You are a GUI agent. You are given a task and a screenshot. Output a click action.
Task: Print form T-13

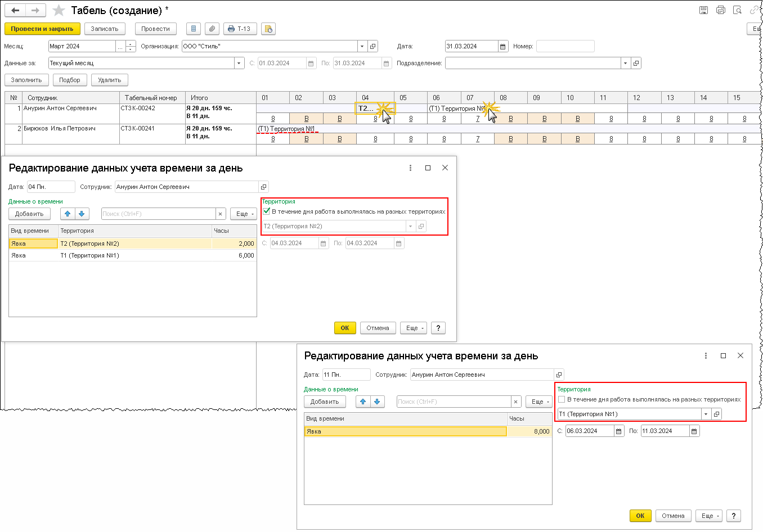point(240,29)
